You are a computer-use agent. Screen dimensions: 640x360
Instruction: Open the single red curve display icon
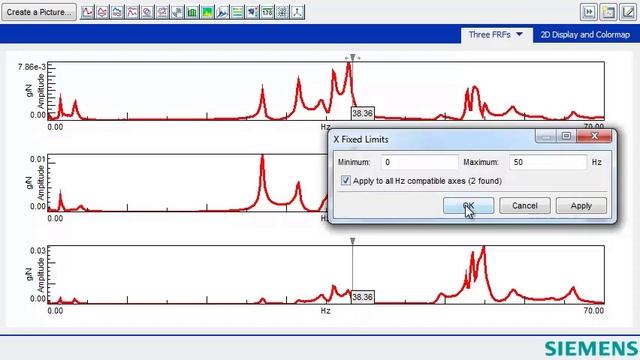(x=87, y=12)
